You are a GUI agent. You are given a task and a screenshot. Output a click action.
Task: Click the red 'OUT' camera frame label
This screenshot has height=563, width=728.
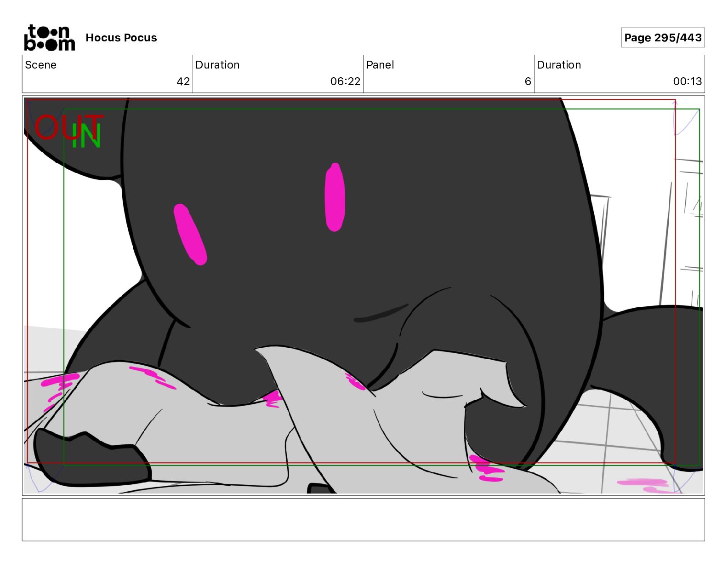pos(69,127)
